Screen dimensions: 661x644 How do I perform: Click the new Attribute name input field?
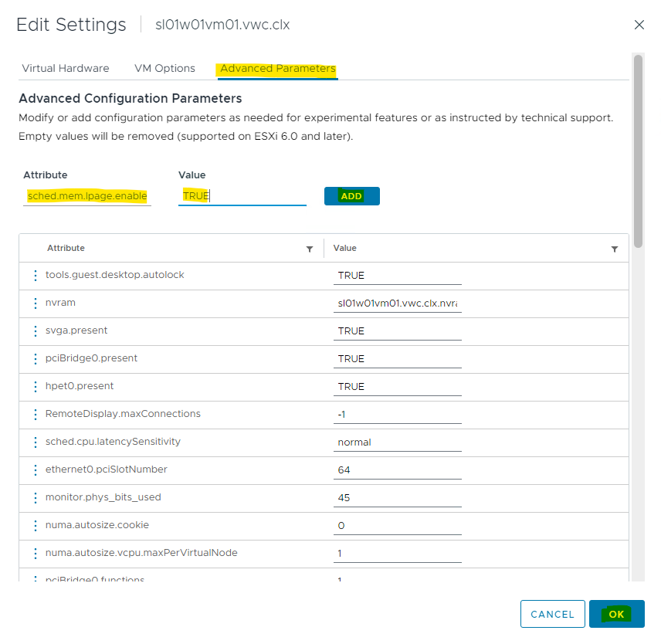86,196
